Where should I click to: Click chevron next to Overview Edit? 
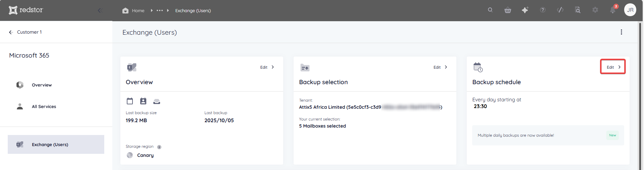[273, 67]
